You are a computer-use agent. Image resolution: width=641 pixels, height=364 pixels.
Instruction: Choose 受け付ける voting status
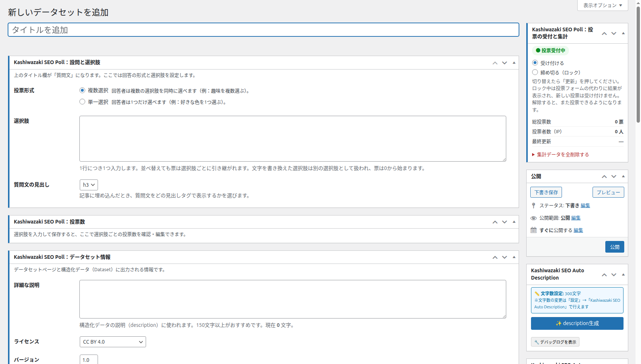point(535,63)
